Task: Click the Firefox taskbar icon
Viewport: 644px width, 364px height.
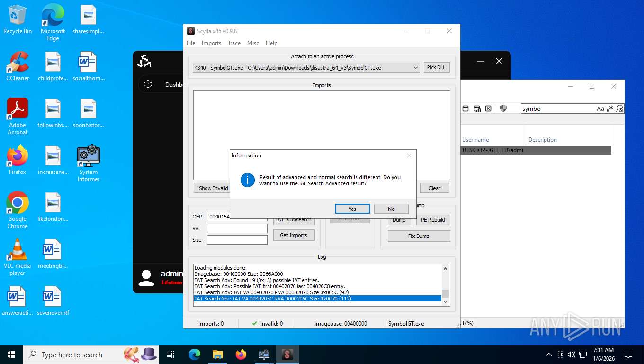Action: coord(241,355)
